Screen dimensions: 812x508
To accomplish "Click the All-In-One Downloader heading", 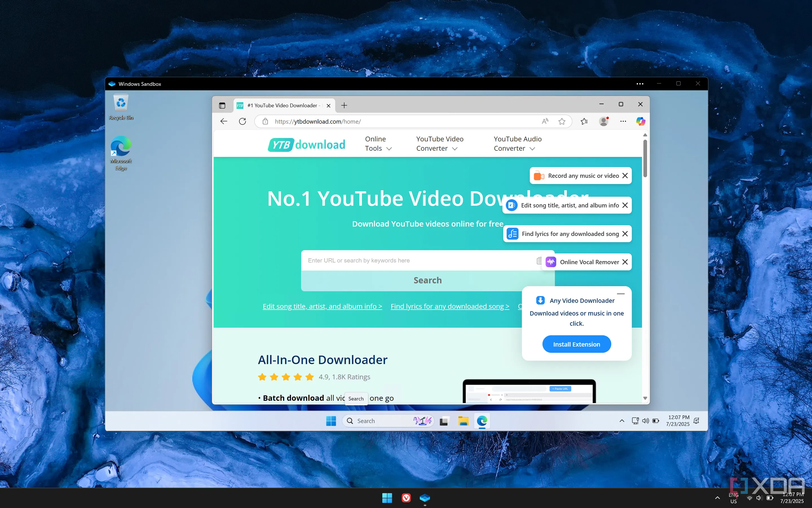I will click(323, 360).
